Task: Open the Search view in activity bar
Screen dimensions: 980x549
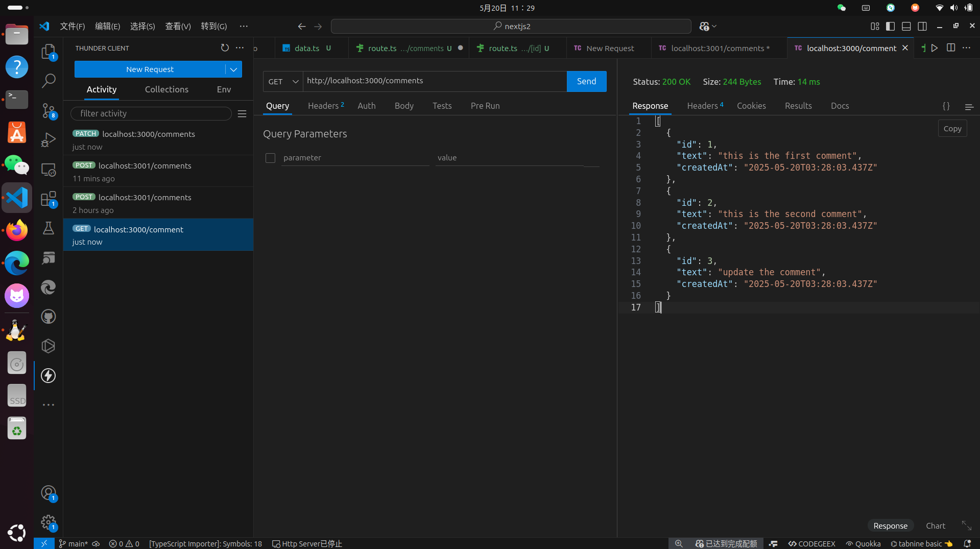Action: pyautogui.click(x=49, y=81)
